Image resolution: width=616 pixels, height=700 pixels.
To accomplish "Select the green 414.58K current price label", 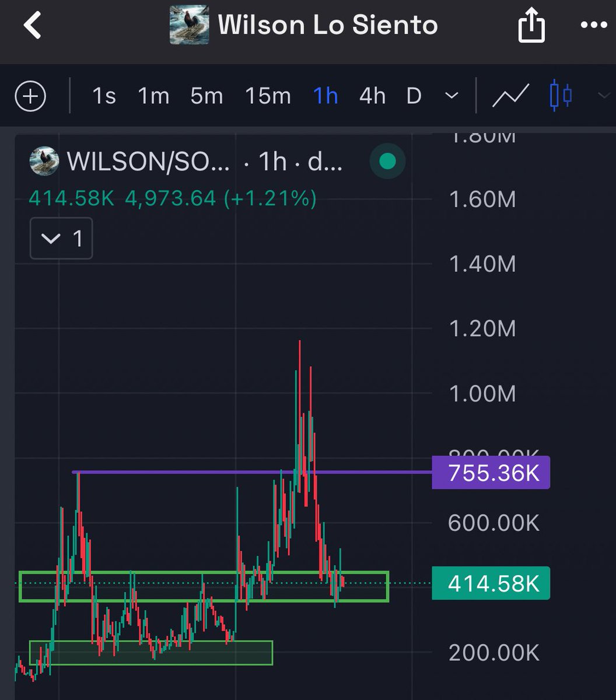I will click(x=491, y=583).
